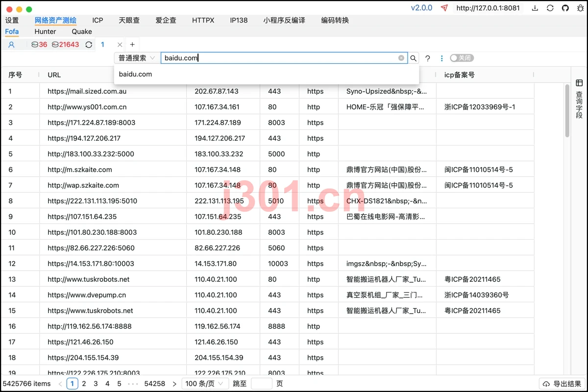Add a new query tab with plus
588x392 pixels.
pyautogui.click(x=132, y=45)
